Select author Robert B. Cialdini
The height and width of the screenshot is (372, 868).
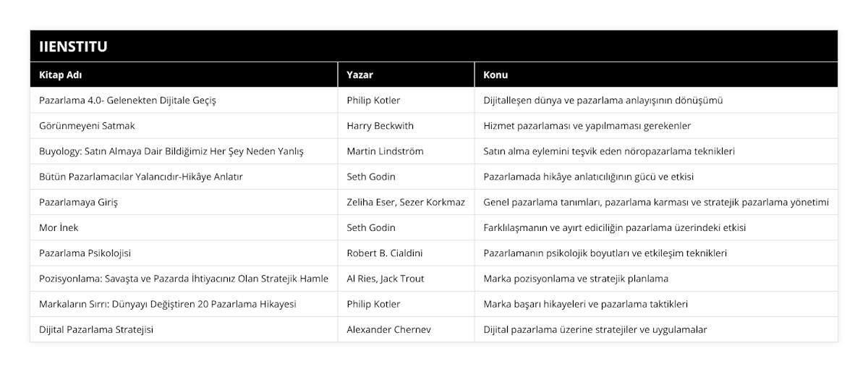(x=383, y=253)
